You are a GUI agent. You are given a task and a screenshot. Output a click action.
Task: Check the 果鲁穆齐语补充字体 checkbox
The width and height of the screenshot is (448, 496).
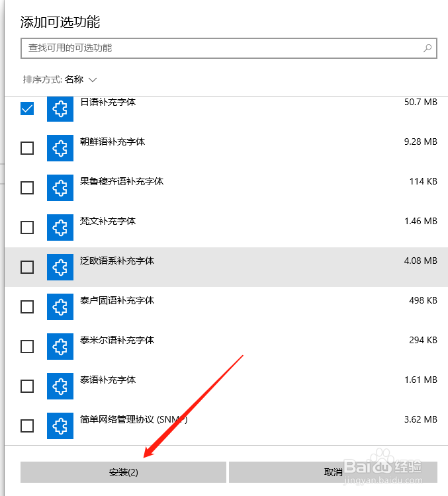click(27, 188)
